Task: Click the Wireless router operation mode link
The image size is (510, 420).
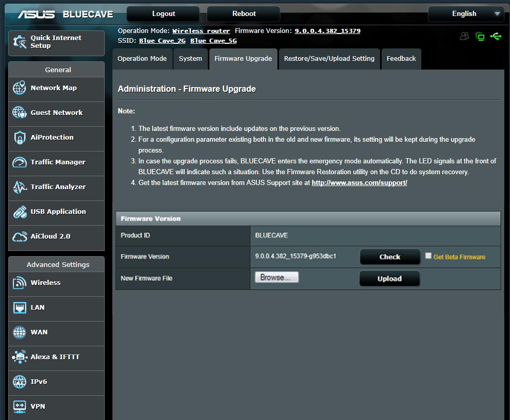Action: (x=201, y=31)
